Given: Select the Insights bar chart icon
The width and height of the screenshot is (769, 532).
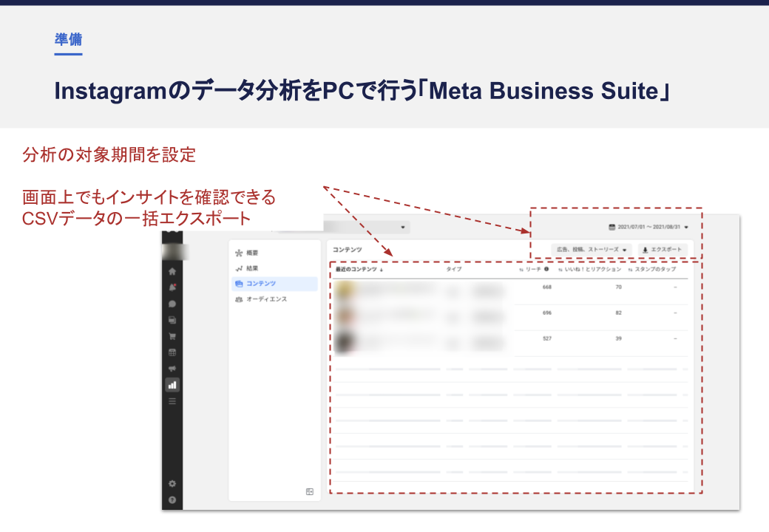Looking at the screenshot, I should (172, 385).
